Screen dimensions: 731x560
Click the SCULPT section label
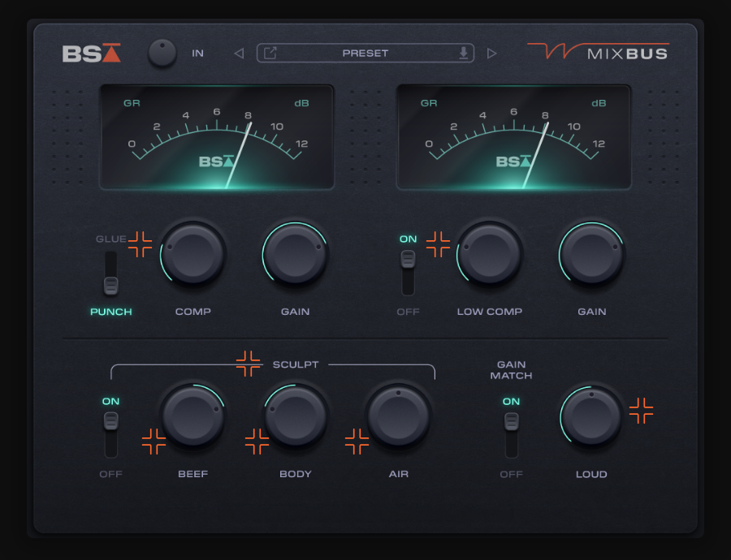pos(296,364)
